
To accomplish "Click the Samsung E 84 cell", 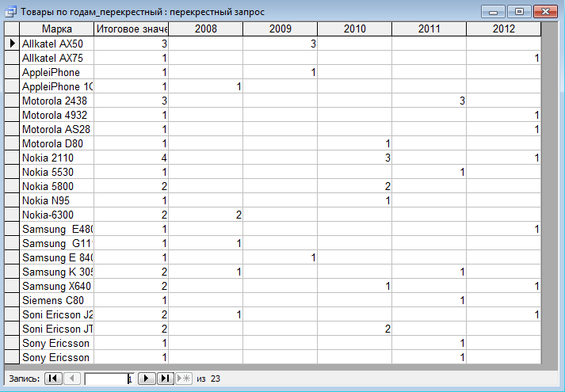I will point(56,257).
